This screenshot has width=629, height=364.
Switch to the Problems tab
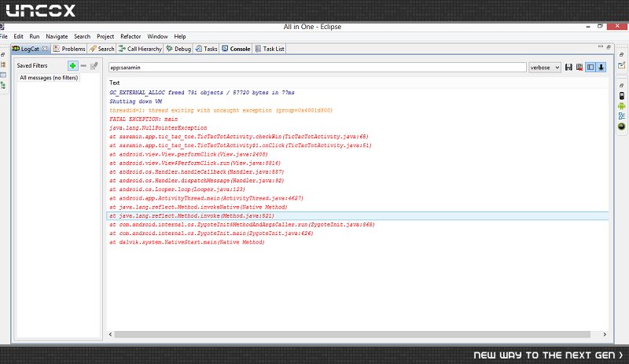click(69, 49)
